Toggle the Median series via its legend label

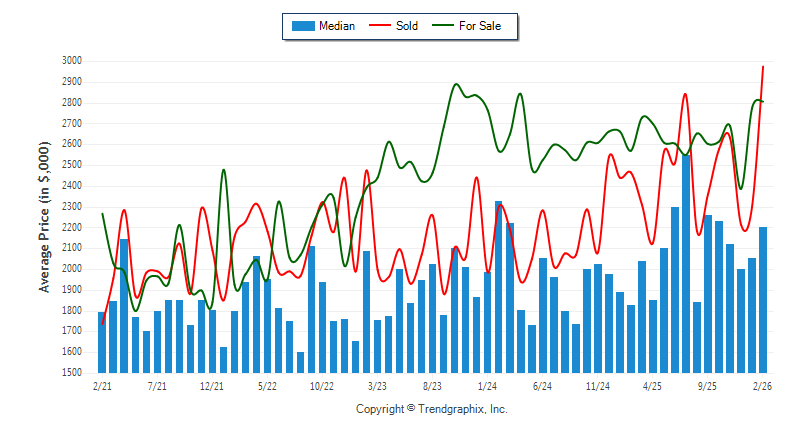click(x=336, y=26)
